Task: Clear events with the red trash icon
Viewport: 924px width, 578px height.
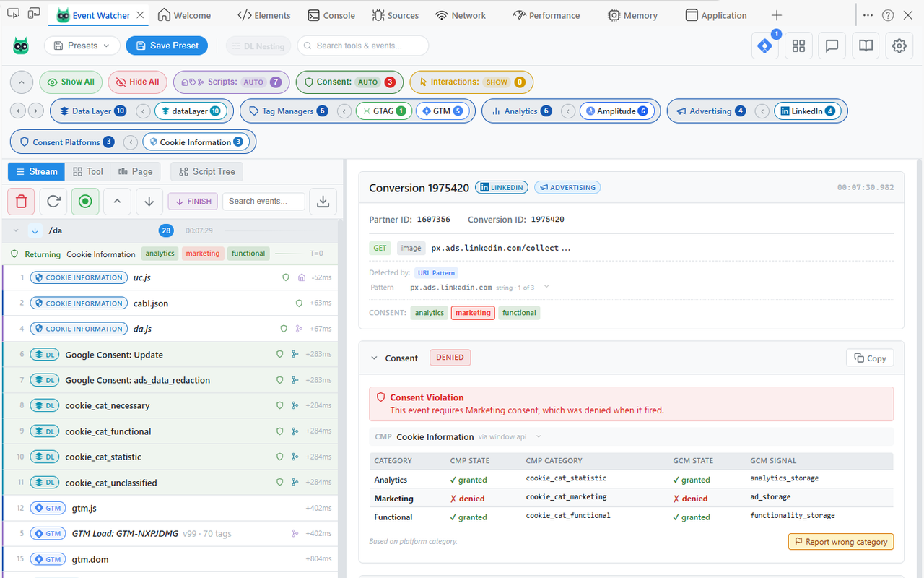Action: tap(21, 202)
